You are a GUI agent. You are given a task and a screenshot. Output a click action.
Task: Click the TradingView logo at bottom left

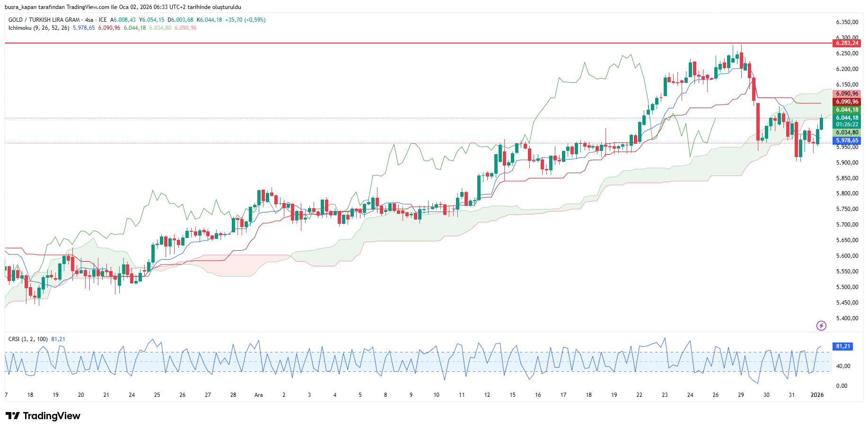pos(43,416)
